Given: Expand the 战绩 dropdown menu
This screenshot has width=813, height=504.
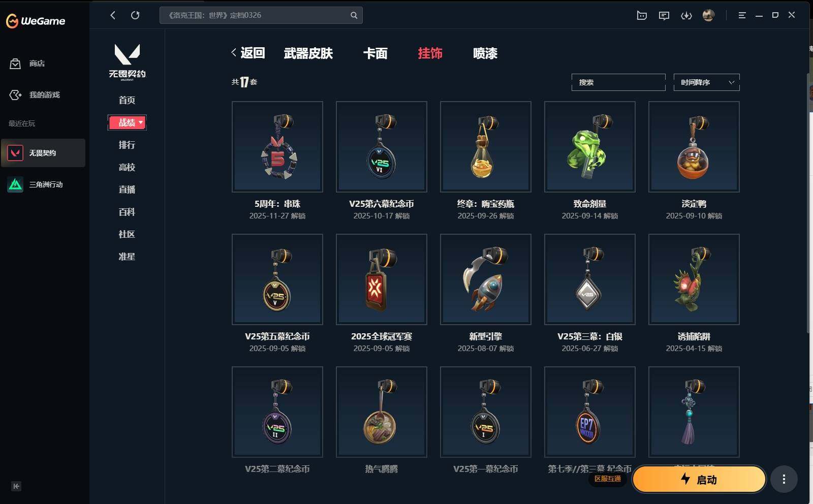Looking at the screenshot, I should coord(127,122).
